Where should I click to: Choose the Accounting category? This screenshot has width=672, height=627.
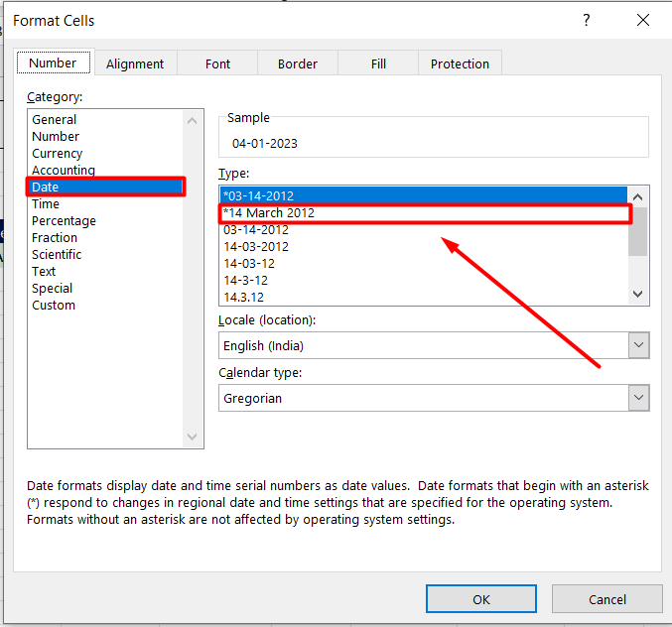pyautogui.click(x=106, y=170)
